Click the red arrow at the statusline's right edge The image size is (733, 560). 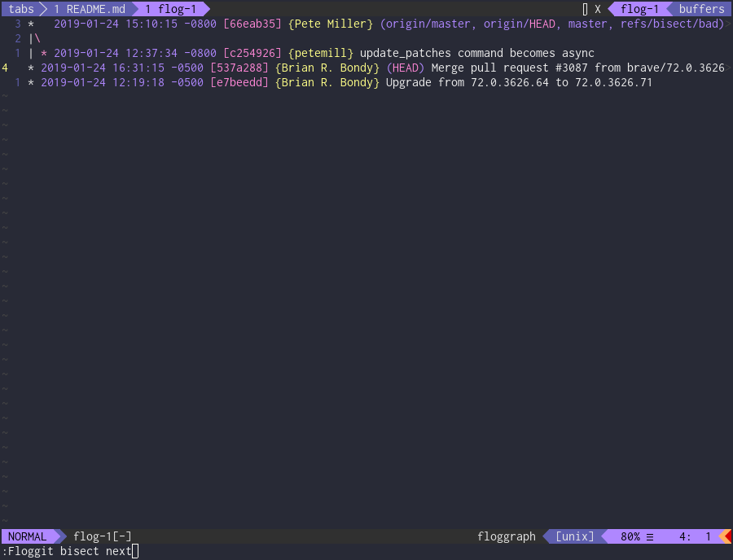click(727, 536)
